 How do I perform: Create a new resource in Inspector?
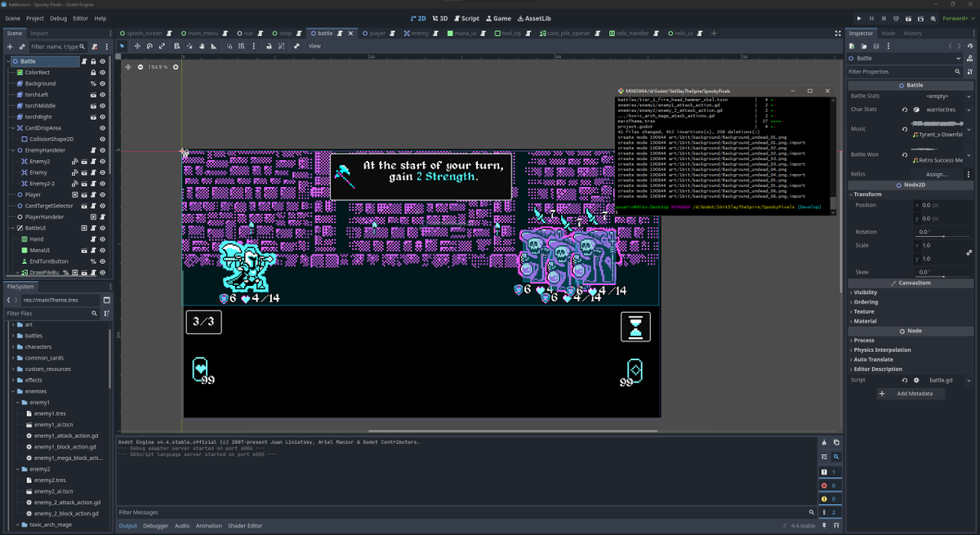pyautogui.click(x=852, y=46)
